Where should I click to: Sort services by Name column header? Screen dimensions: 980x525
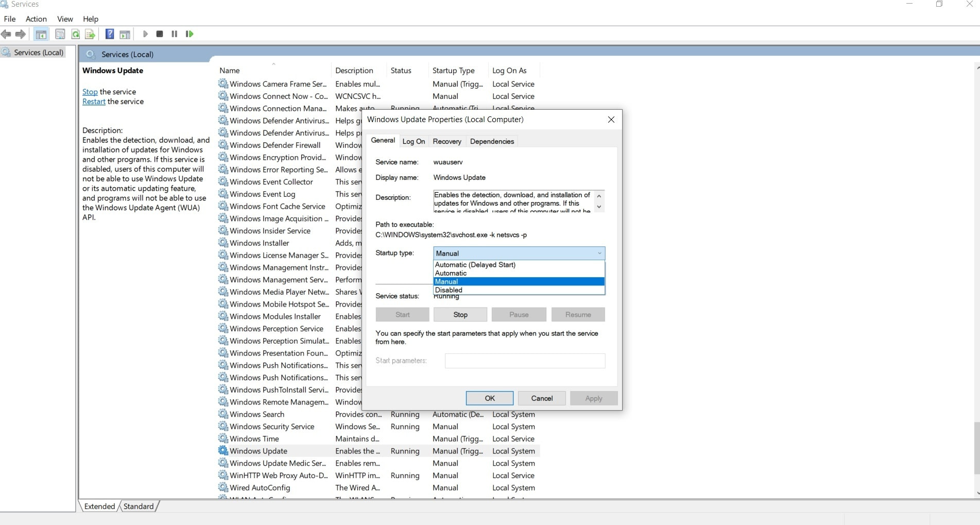[273, 71]
